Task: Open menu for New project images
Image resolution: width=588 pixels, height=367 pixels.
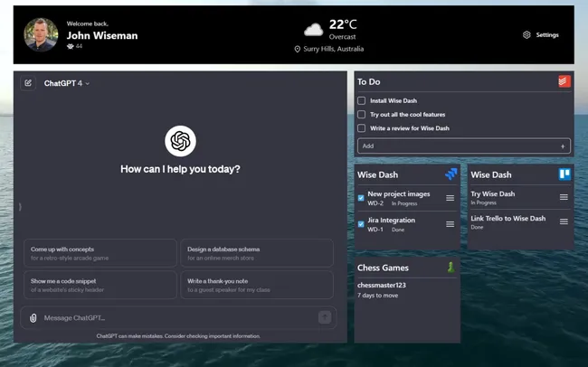Action: click(450, 198)
